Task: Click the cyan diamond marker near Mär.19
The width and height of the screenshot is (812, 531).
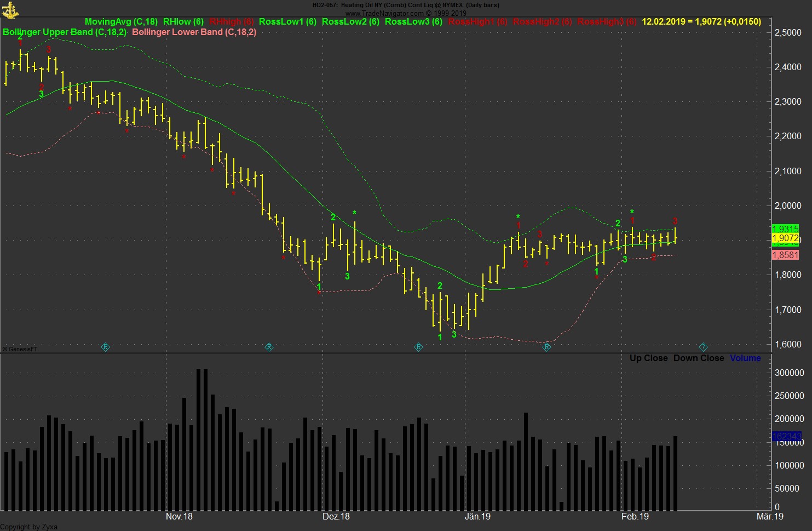Action: click(703, 347)
